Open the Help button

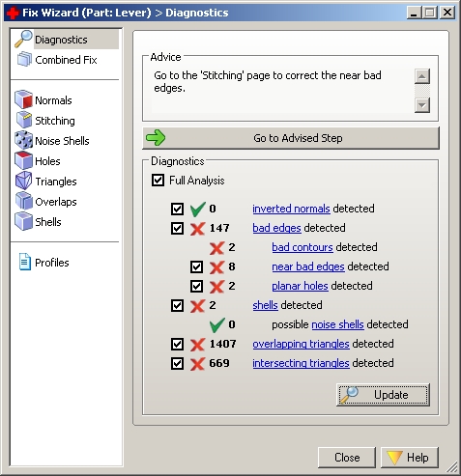410,458
